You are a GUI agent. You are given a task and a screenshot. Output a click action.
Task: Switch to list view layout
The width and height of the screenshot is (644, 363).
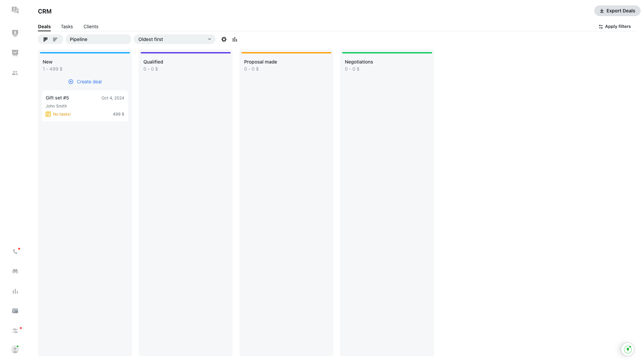(x=55, y=39)
